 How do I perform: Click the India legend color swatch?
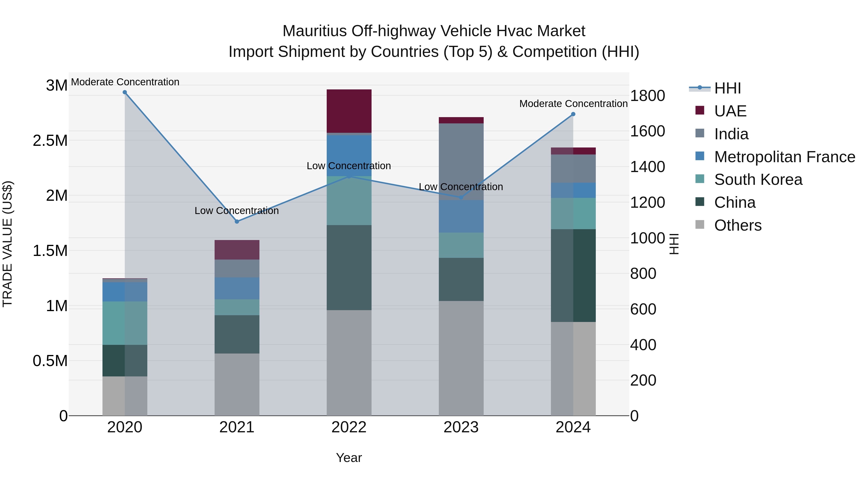point(700,133)
